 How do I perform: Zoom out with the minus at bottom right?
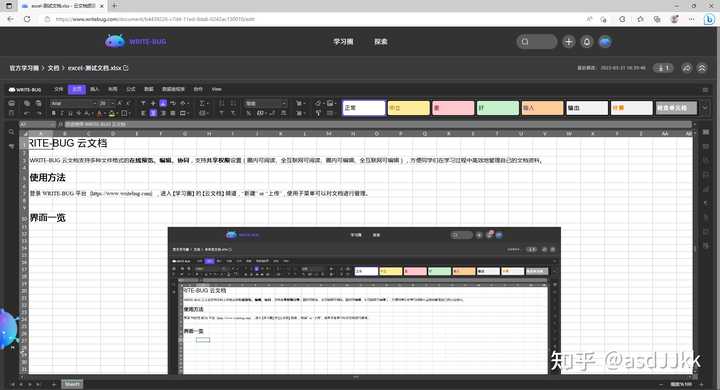661,384
